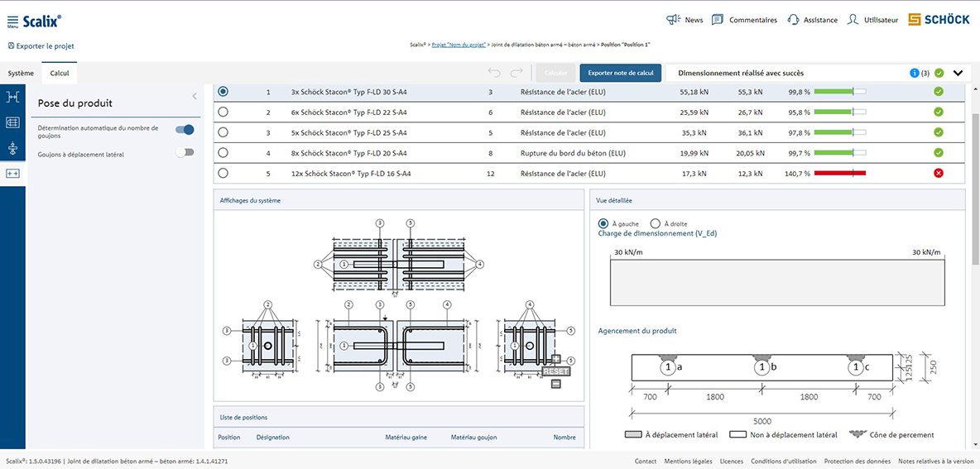980x469 pixels.
Task: Click red error icon for F-LD 16 row
Action: coord(938,173)
